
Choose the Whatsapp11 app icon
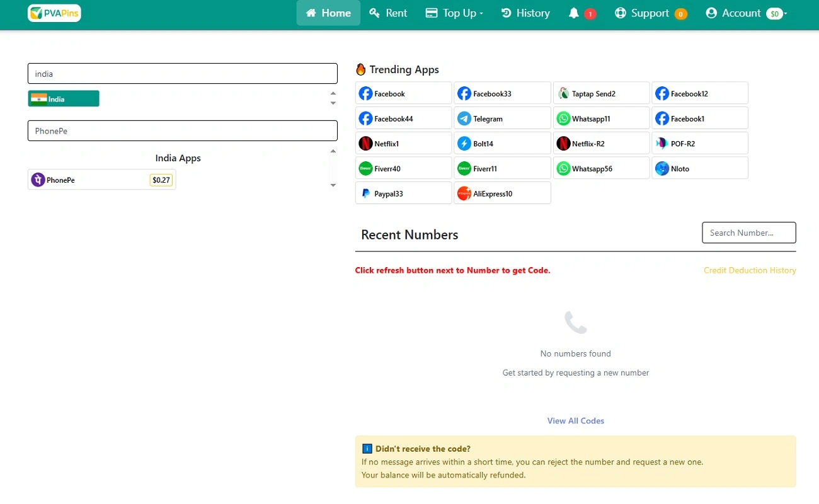563,118
